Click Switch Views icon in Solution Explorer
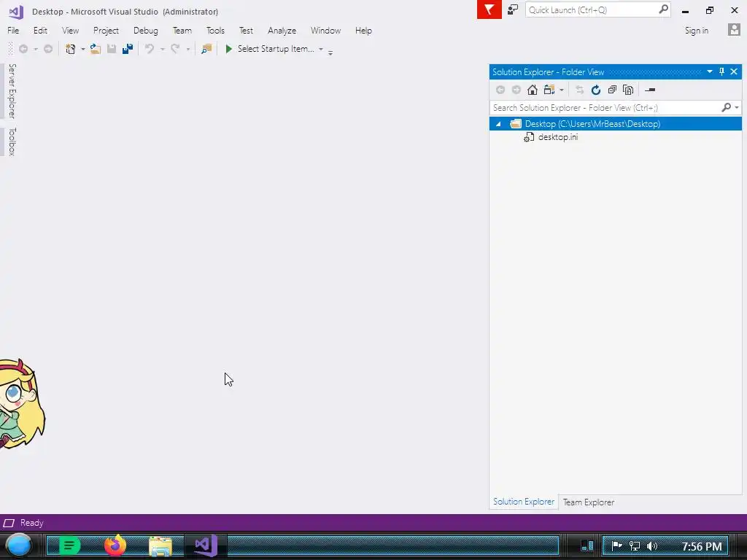747x560 pixels. (549, 90)
